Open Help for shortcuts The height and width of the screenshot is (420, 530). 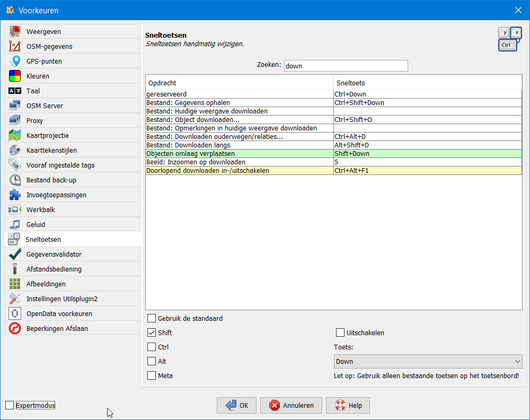tap(348, 406)
